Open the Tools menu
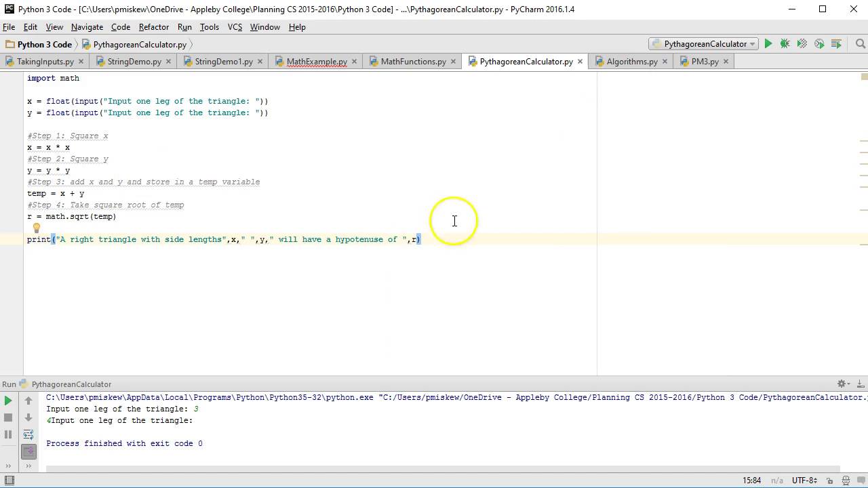This screenshot has width=868, height=488. tap(210, 27)
